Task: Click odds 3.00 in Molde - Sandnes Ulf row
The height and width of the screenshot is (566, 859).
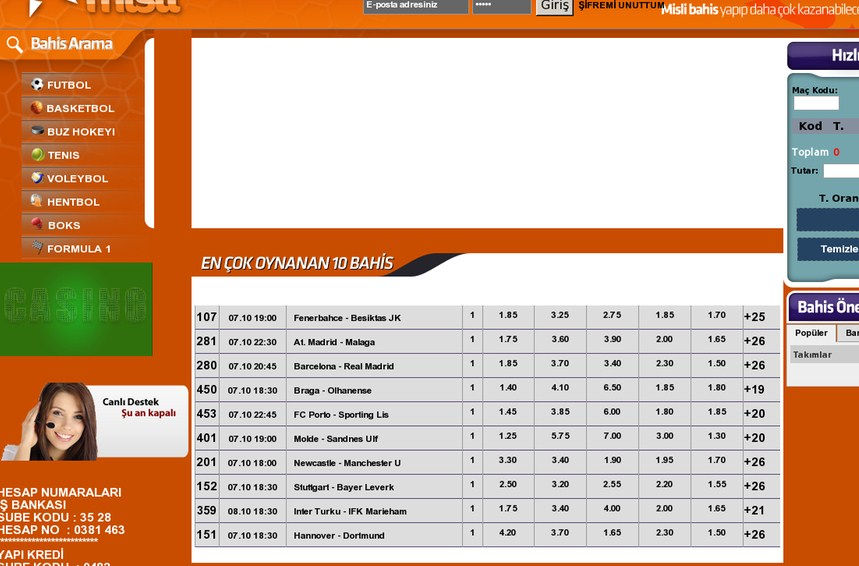Action: point(664,436)
